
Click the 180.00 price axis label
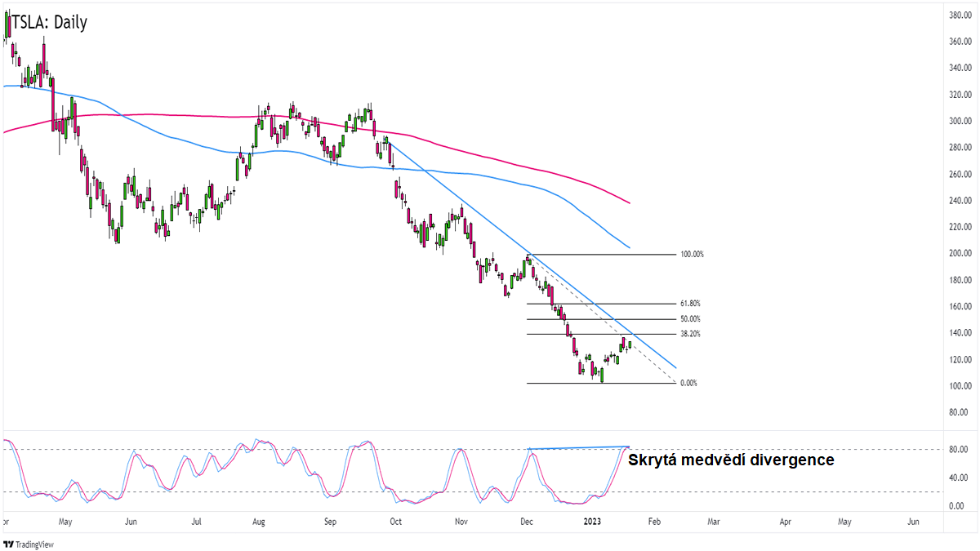click(x=959, y=280)
